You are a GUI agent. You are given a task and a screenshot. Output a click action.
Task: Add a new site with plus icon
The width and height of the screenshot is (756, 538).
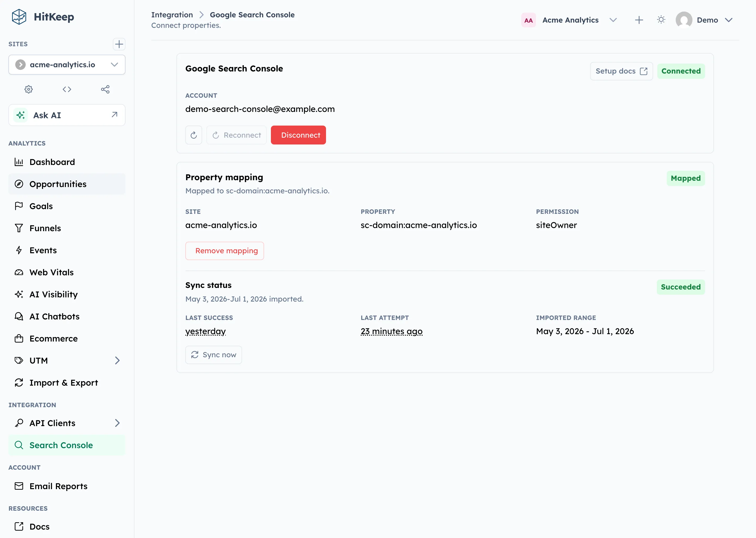click(119, 44)
